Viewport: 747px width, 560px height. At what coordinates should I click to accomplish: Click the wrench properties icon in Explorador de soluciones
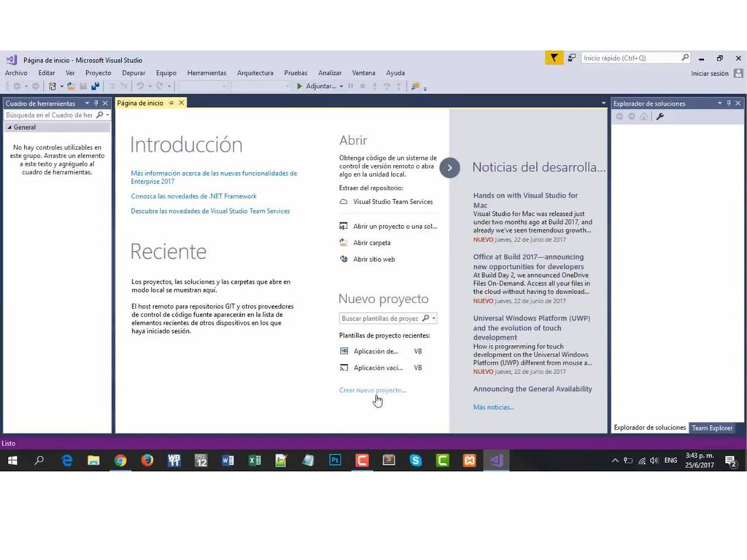(659, 116)
